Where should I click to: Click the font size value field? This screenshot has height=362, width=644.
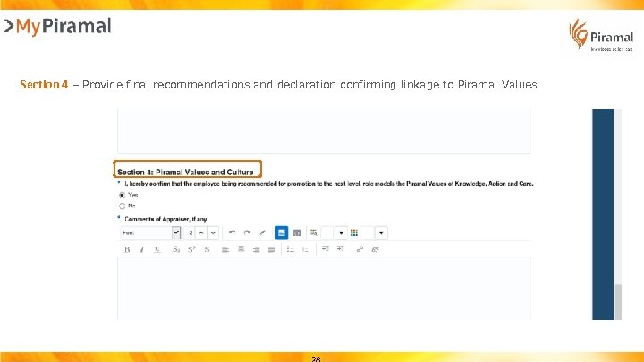pos(191,232)
